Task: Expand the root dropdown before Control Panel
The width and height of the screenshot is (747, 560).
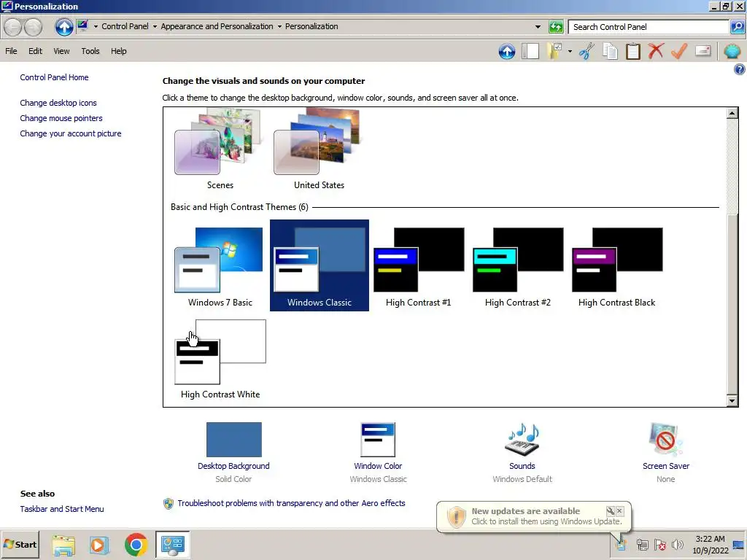Action: pos(96,27)
